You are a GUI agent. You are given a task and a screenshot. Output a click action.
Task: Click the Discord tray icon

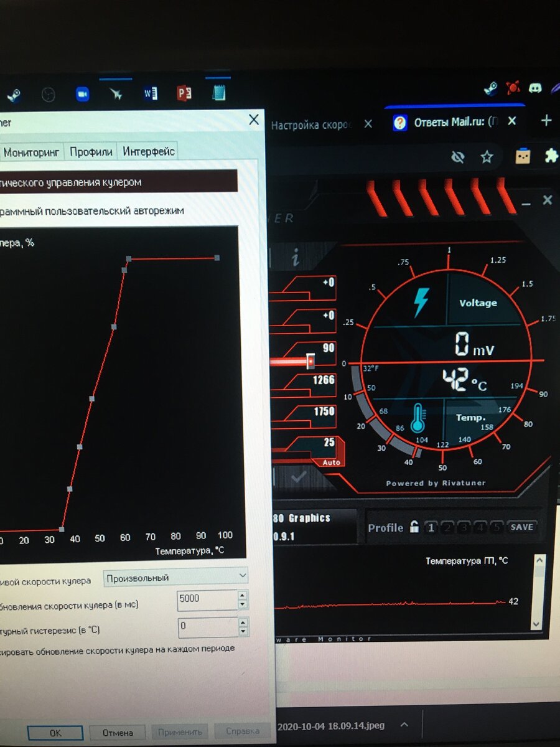534,88
